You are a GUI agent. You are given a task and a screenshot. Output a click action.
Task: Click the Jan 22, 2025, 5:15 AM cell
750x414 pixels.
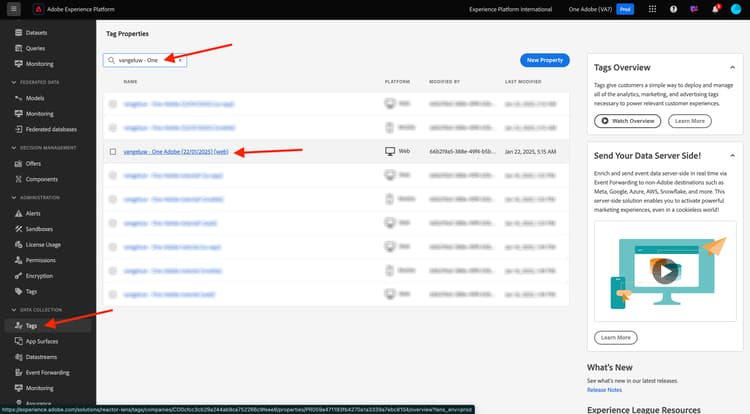pyautogui.click(x=530, y=152)
